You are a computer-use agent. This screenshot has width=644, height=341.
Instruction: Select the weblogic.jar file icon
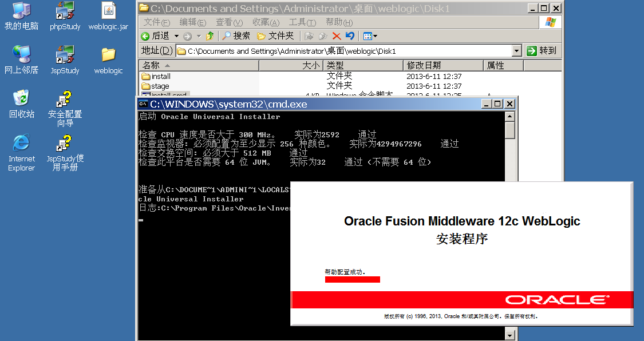(108, 17)
